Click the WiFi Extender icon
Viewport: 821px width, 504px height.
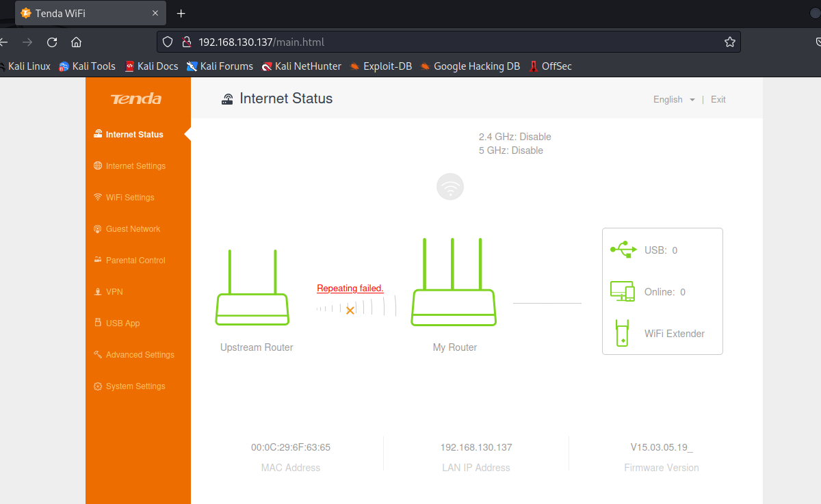622,333
